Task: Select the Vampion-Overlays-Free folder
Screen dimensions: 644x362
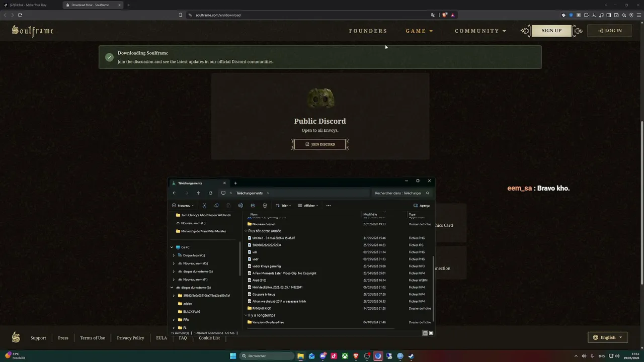Action: pos(268,322)
